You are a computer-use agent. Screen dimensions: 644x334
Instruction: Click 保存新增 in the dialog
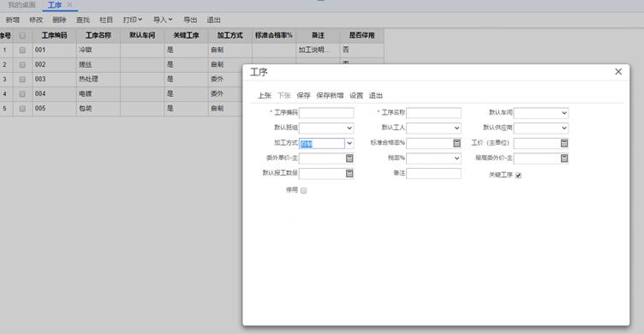click(330, 95)
